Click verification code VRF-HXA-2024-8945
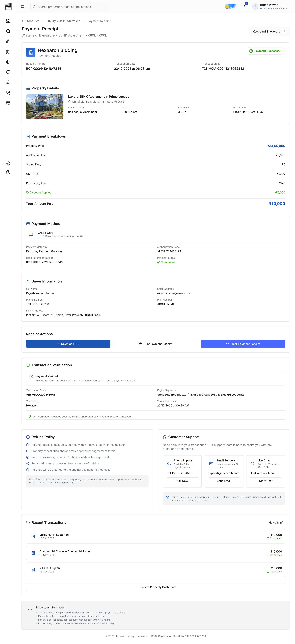295x644 pixels. click(x=41, y=395)
